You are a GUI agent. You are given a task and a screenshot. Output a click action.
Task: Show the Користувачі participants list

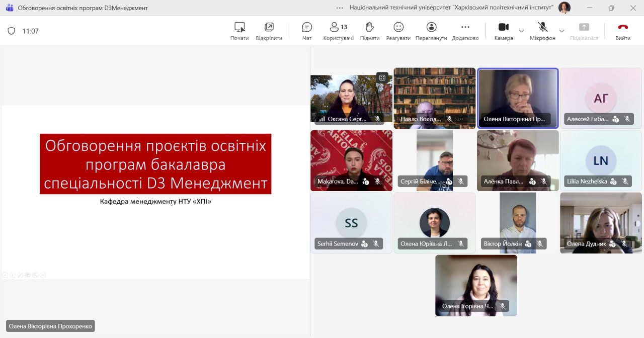coord(338,31)
